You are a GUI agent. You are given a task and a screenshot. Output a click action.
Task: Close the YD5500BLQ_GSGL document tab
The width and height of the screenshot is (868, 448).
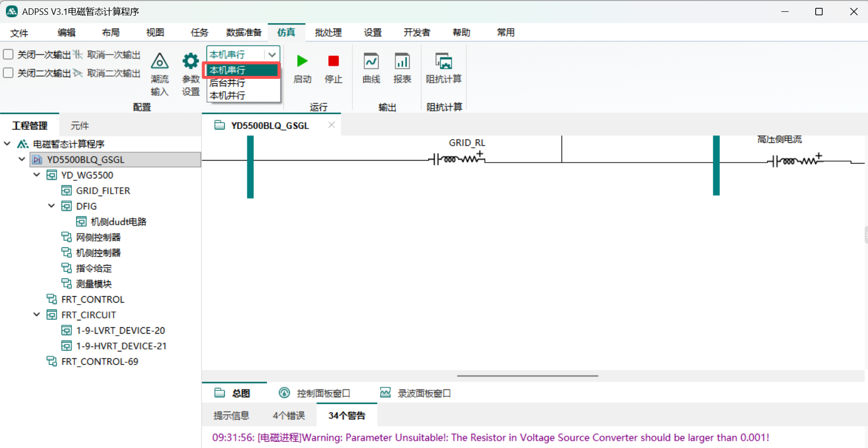point(332,125)
